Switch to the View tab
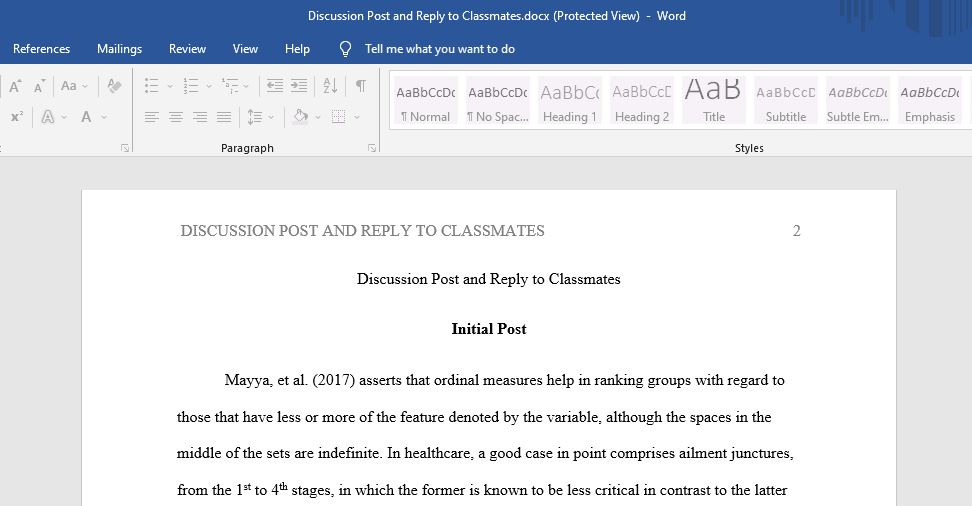972x506 pixels. tap(245, 49)
